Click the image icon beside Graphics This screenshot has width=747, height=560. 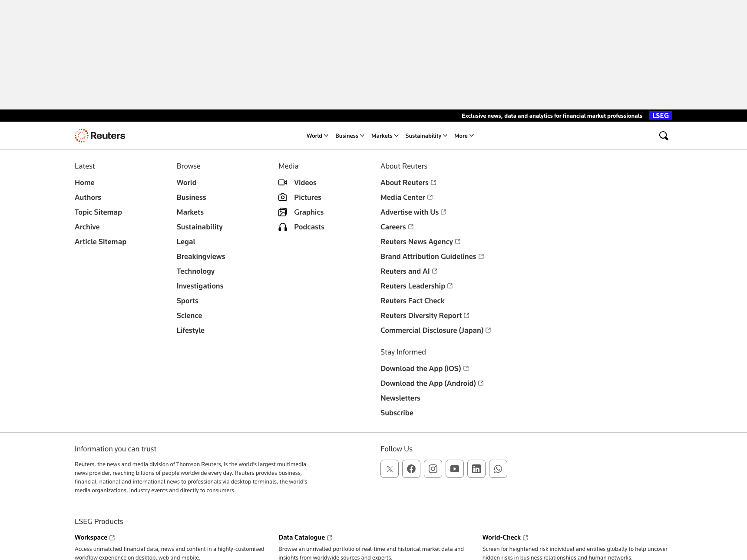283,212
